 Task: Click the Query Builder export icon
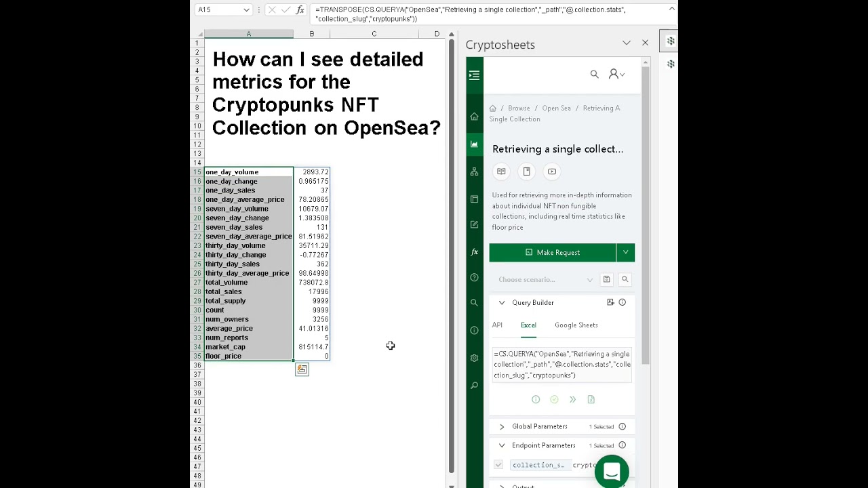[x=610, y=302]
